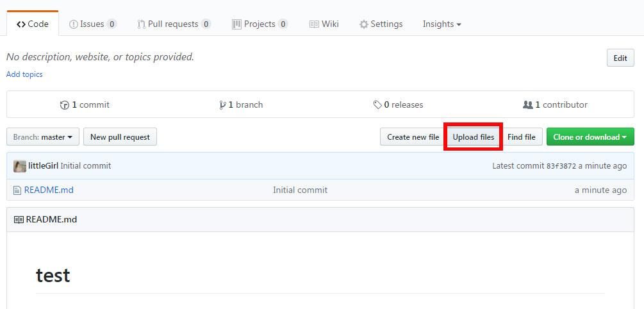The image size is (644, 309).
Task: Open the Branch: master dropdown
Action: pyautogui.click(x=43, y=137)
